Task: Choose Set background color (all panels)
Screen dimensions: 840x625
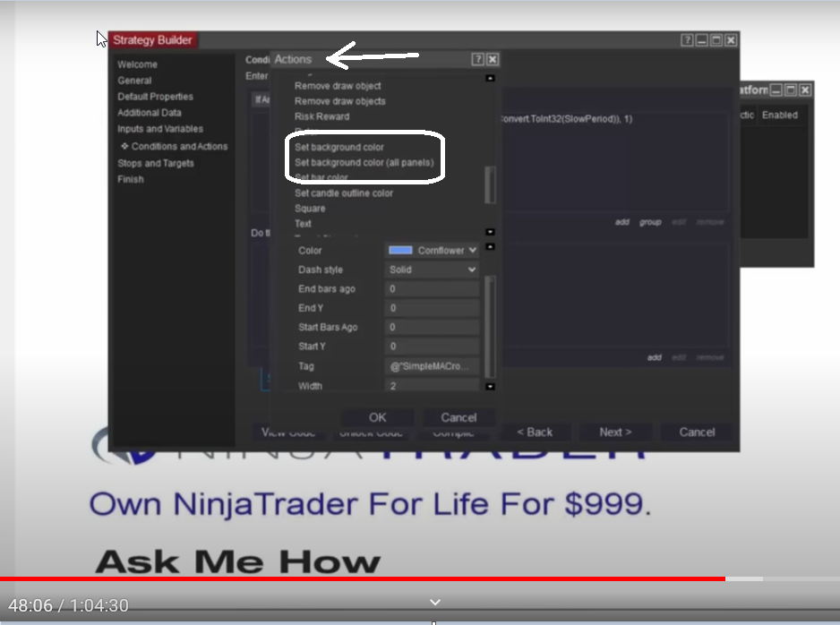Action: pyautogui.click(x=364, y=162)
